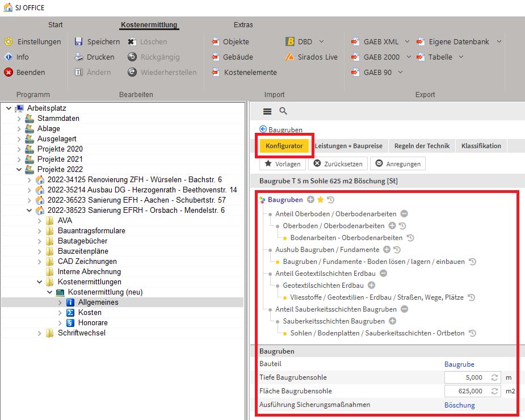Remove Anteil Geotextilschichten Erdbau via minus icon
Image resolution: width=525 pixels, height=420 pixels.
383,274
